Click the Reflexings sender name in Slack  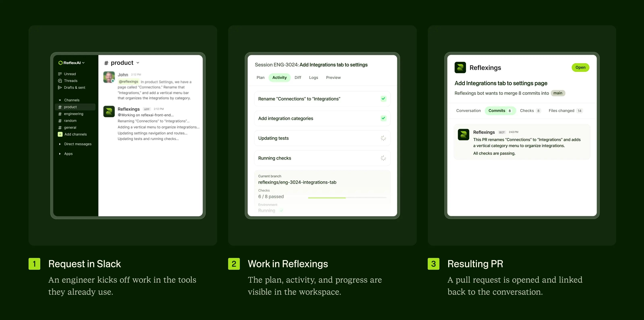coord(129,109)
